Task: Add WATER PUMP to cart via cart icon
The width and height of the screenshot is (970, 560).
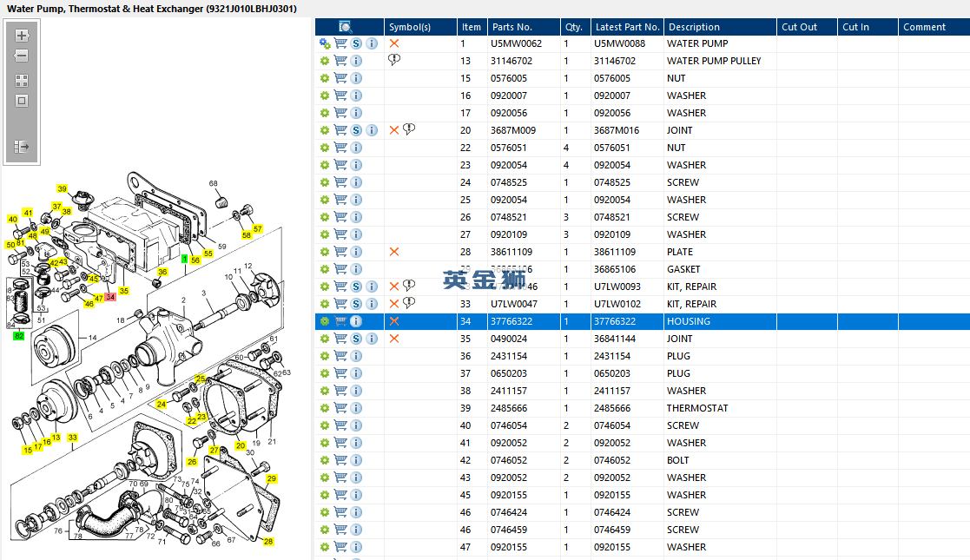Action: (x=340, y=43)
